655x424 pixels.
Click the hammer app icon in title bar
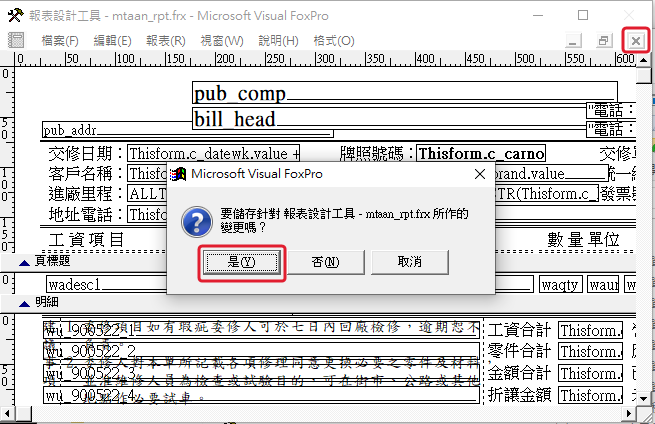[x=15, y=15]
